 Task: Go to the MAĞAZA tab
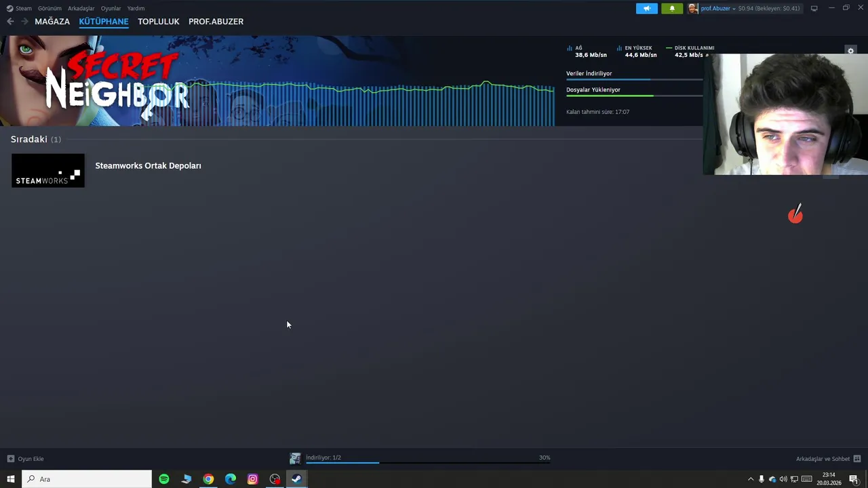coord(52,22)
